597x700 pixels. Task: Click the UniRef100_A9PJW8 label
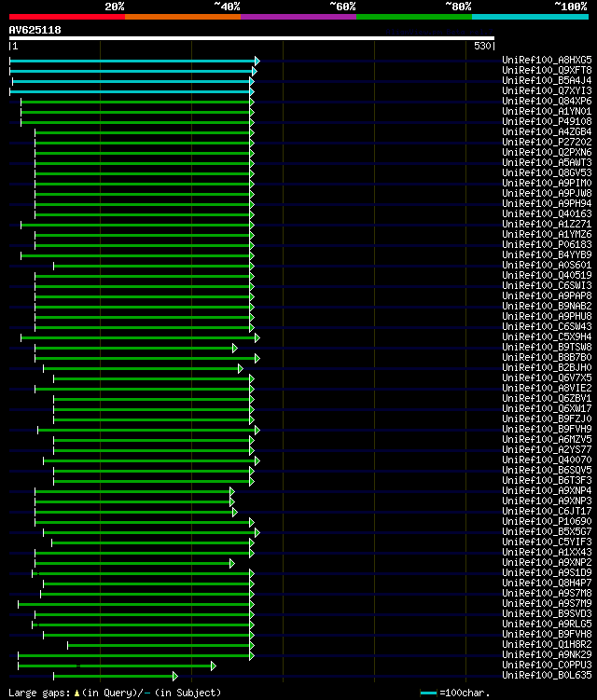tap(547, 193)
